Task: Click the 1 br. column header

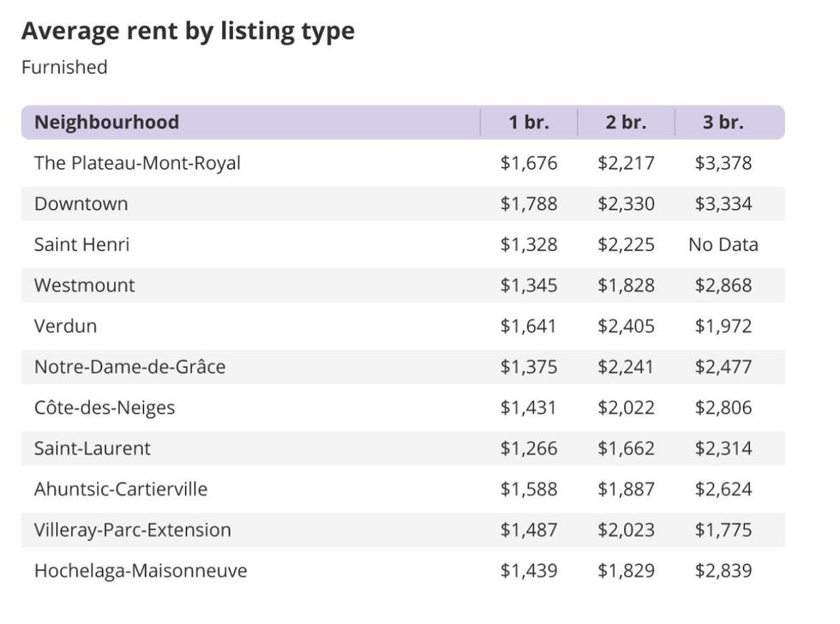Action: (x=528, y=122)
